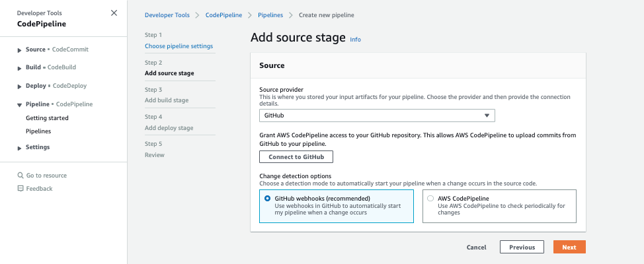644x264 pixels.
Task: Click the Connect to GitHub button
Action: click(296, 157)
